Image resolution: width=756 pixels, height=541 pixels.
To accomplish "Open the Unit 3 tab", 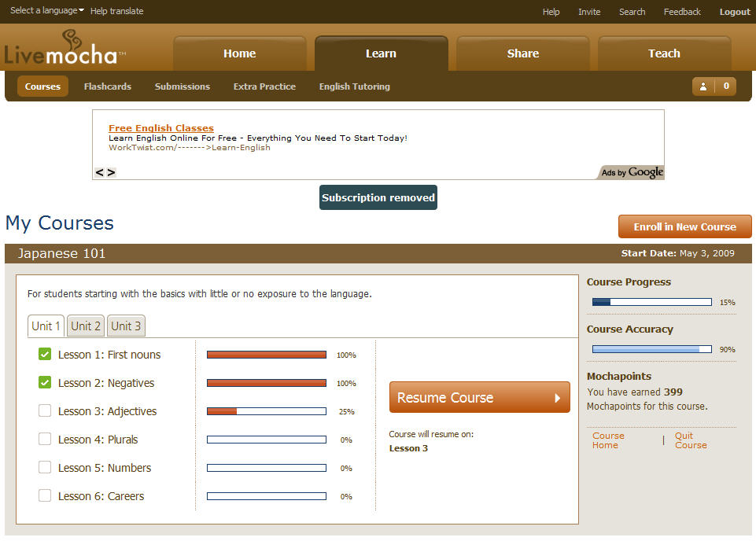I will (x=126, y=326).
